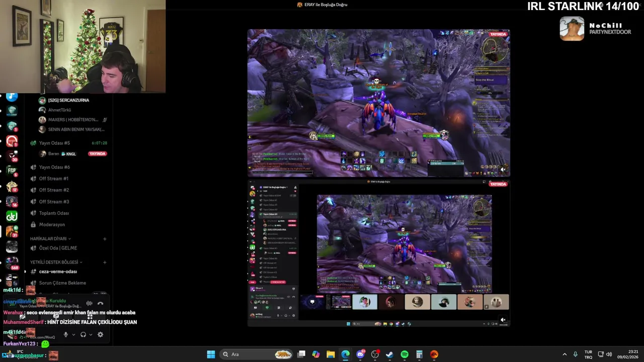Open Calculator from the taskbar
The image size is (644, 362).
[x=419, y=354]
